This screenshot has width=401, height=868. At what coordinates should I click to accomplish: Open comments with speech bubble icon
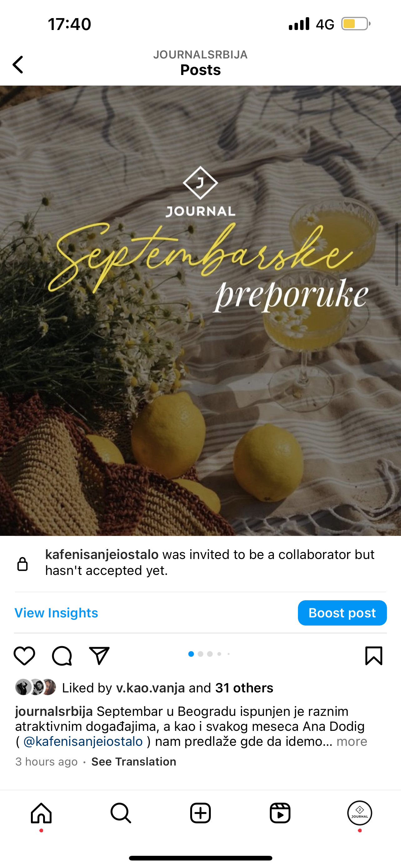pyautogui.click(x=62, y=656)
